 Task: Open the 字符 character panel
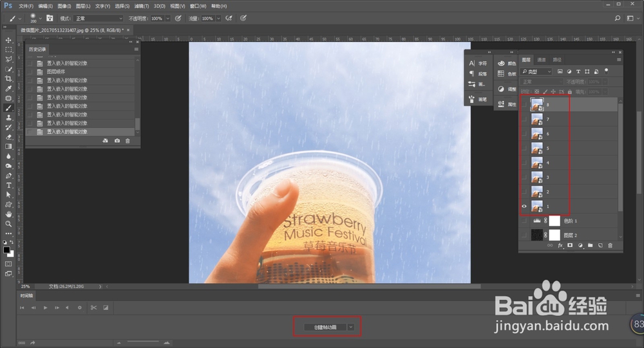478,63
